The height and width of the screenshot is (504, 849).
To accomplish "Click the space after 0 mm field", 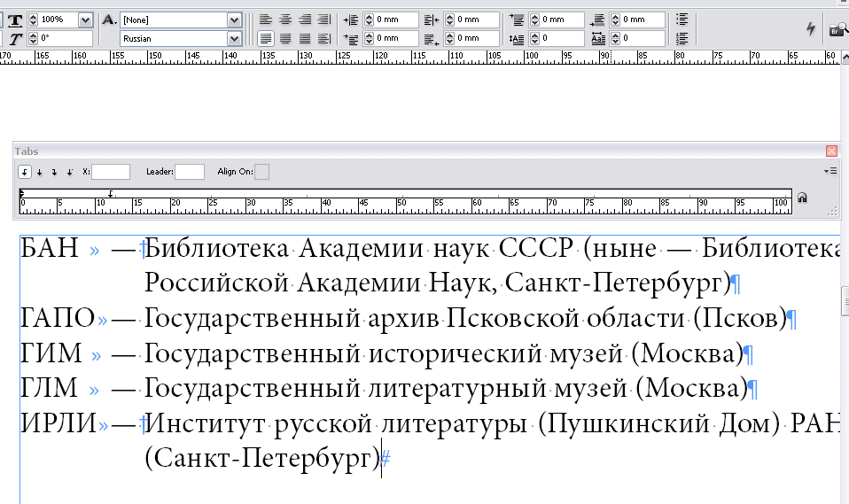I will click(x=643, y=20).
